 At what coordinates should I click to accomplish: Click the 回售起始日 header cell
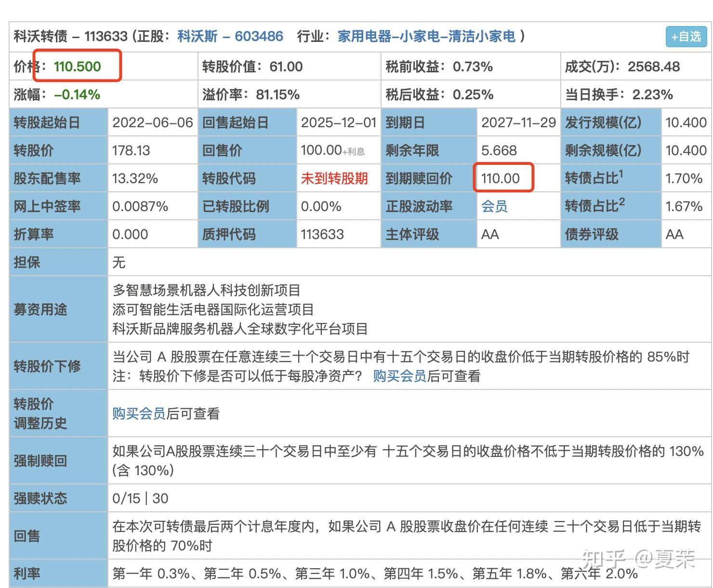pyautogui.click(x=248, y=122)
